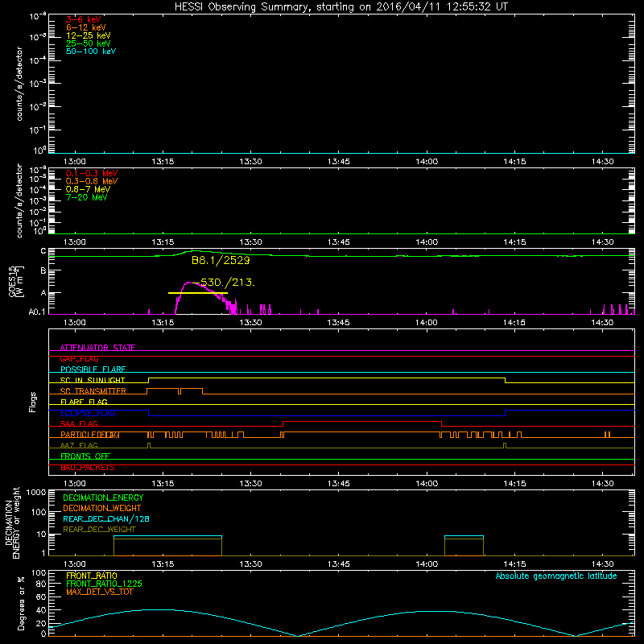Click the 14:30 tick label under GOES panel
This screenshot has width=644, height=644.
(602, 323)
